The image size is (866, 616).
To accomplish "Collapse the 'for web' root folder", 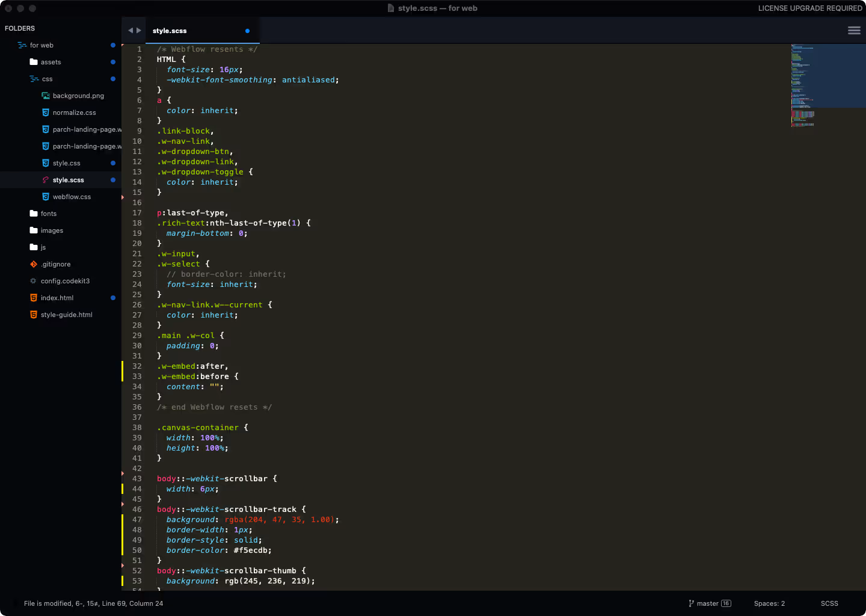I will (22, 45).
